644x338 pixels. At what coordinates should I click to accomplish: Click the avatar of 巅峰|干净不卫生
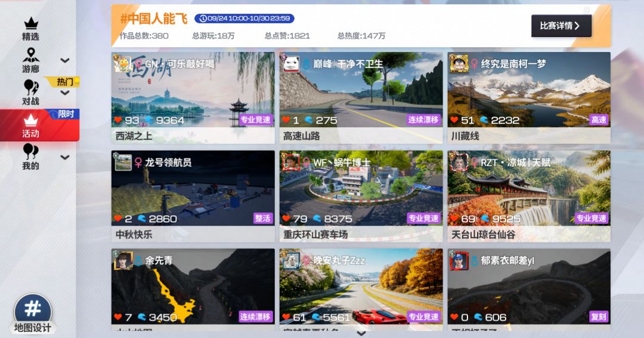(291, 64)
